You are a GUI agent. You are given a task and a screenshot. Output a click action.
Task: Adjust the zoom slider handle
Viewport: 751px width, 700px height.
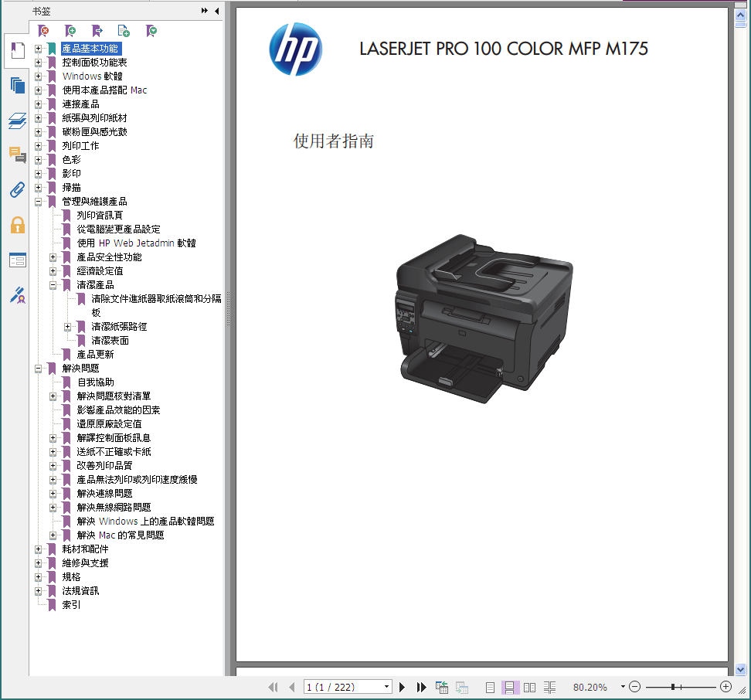coord(673,687)
